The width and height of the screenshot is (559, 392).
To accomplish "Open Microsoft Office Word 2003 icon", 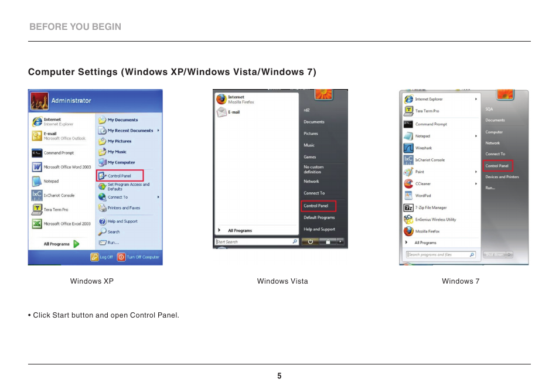I will point(37,167).
